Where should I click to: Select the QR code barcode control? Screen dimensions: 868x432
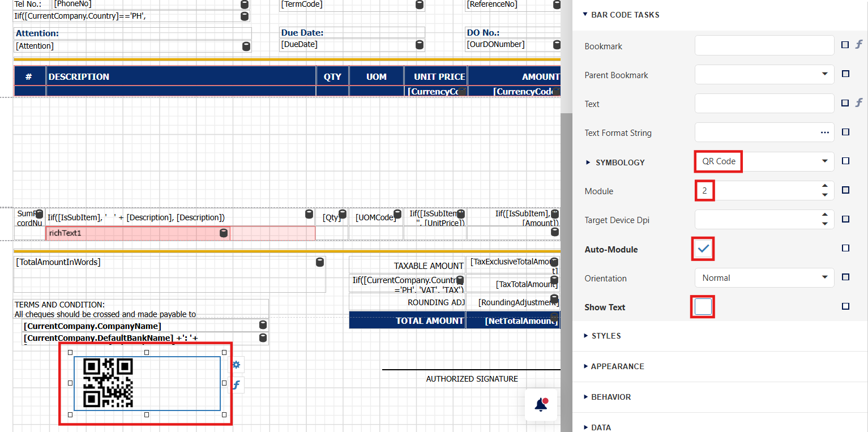point(147,383)
